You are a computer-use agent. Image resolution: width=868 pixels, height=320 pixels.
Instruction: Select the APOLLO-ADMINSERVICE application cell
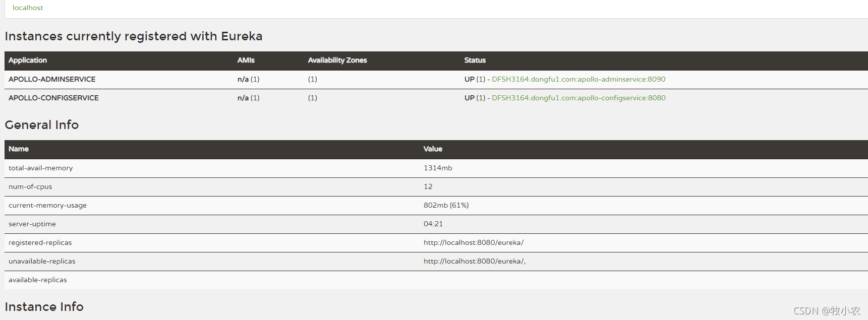tap(52, 79)
